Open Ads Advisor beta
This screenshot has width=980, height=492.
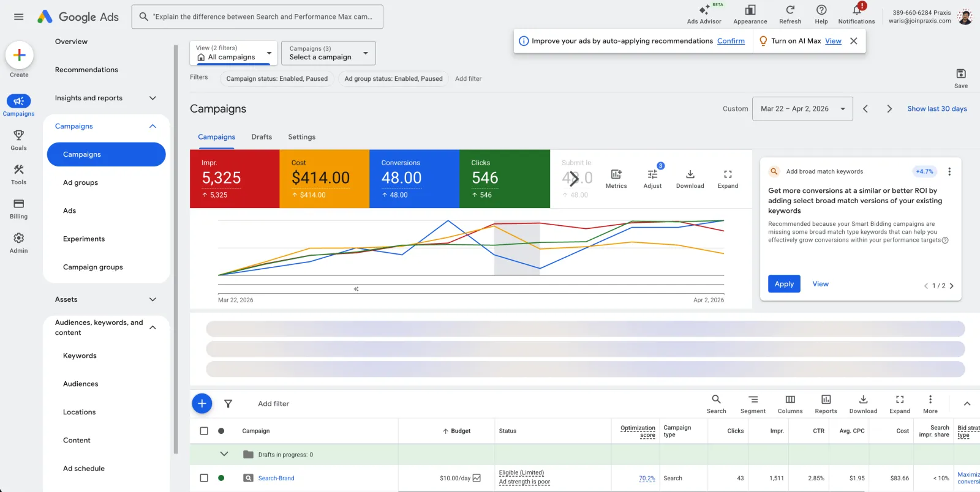pyautogui.click(x=704, y=14)
